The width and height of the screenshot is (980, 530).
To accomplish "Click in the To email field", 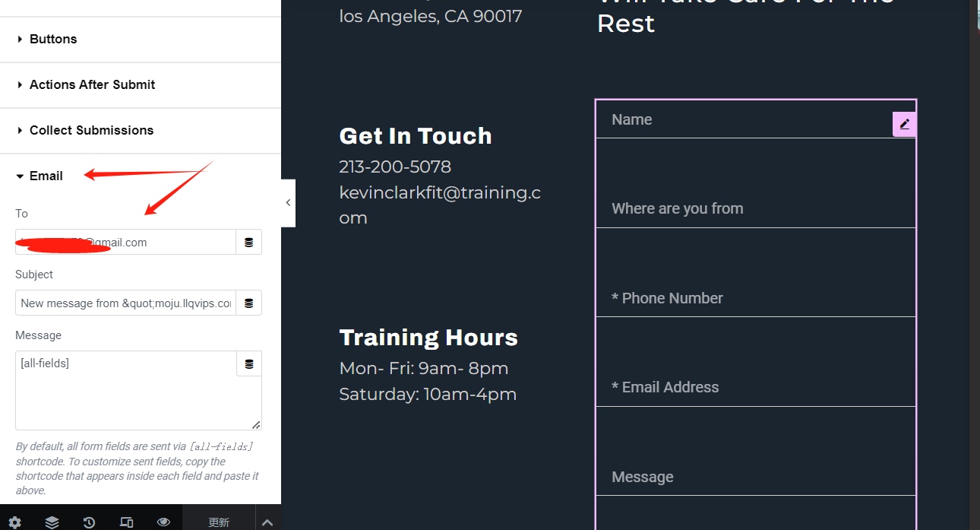I will click(x=125, y=242).
